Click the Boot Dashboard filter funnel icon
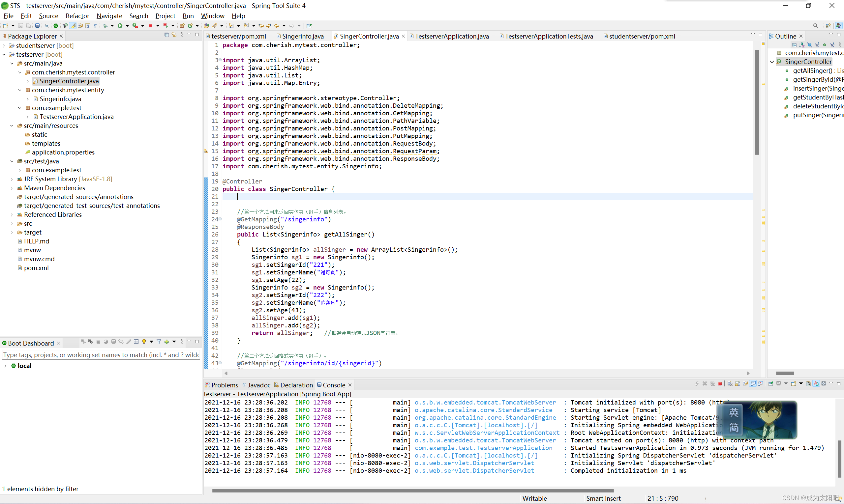This screenshot has height=504, width=844. point(159,342)
